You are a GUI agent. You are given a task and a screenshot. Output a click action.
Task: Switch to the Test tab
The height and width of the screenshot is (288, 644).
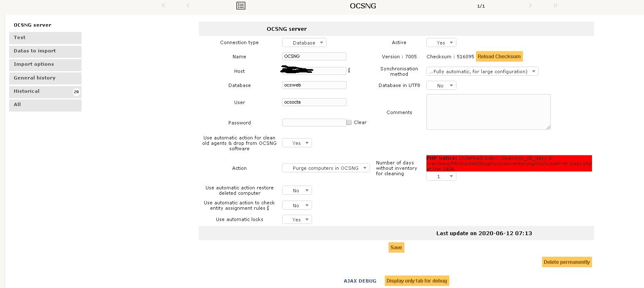45,38
